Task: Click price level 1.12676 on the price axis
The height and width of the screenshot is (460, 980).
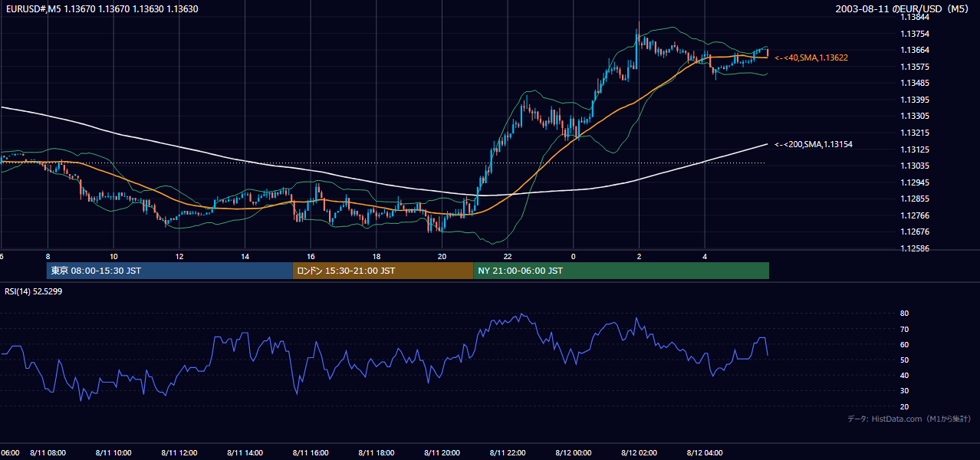Action: pyautogui.click(x=915, y=232)
